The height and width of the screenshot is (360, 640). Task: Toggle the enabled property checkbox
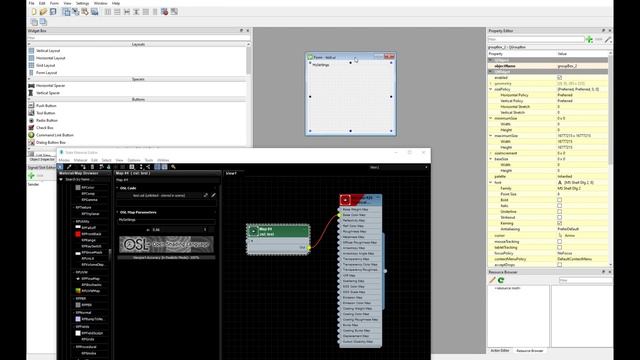(560, 78)
